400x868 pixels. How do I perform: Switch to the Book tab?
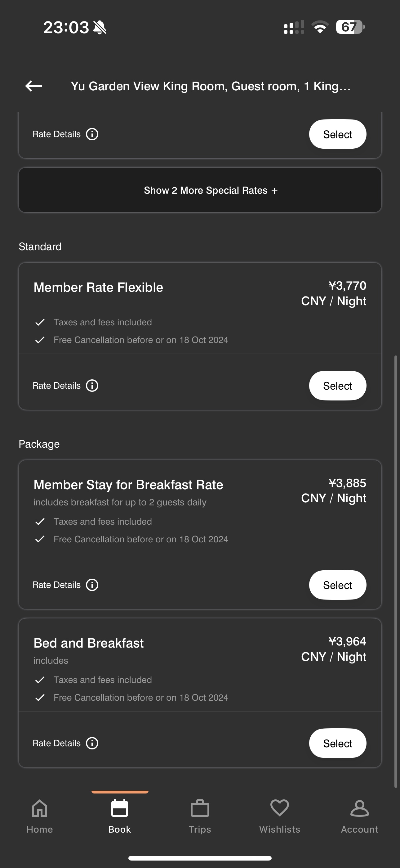pos(120,816)
